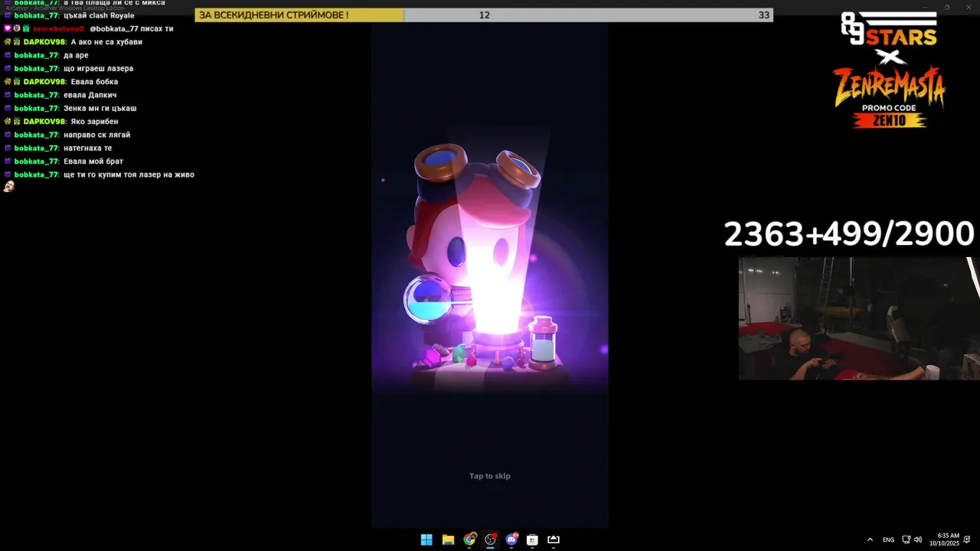Tap the 'Tap to skip' text

click(490, 476)
